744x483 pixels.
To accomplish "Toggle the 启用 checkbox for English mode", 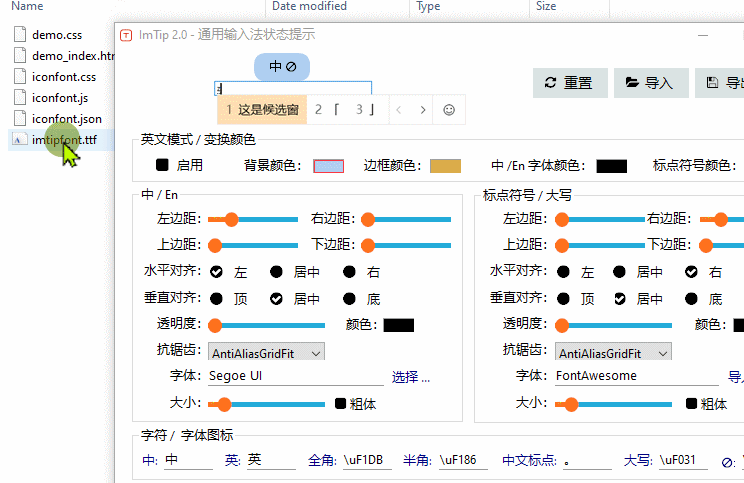I will (162, 165).
